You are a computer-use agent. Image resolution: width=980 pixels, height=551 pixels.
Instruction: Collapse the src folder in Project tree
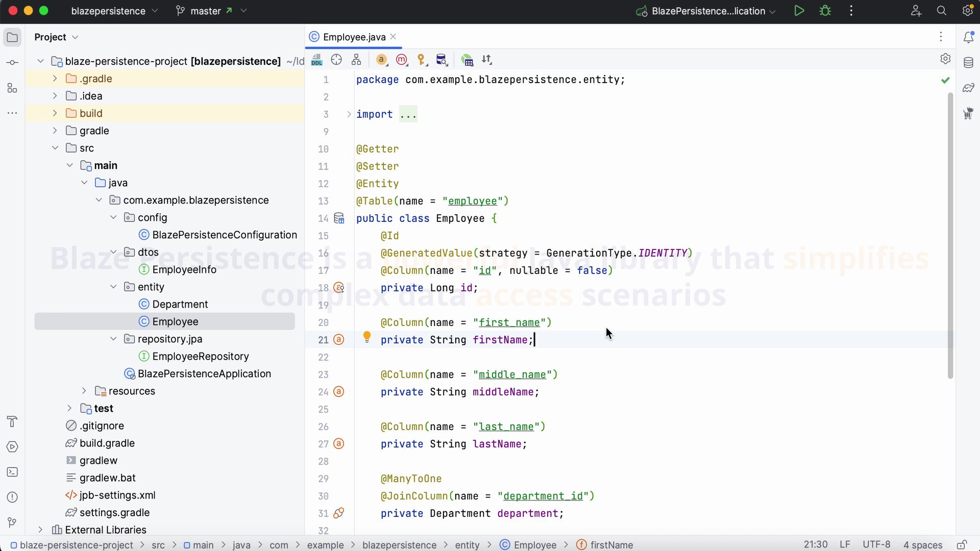click(55, 148)
